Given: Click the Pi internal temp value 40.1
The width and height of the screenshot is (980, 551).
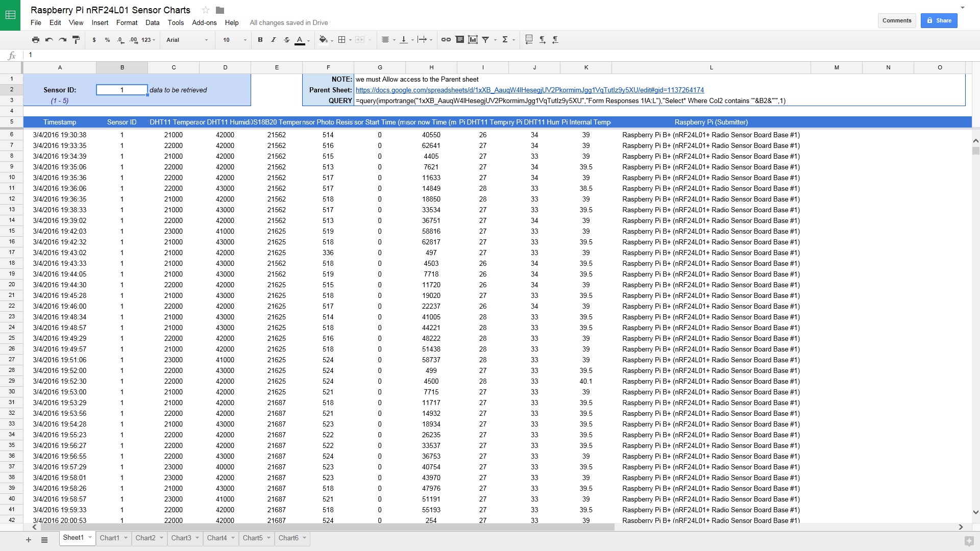Looking at the screenshot, I should [x=586, y=381].
